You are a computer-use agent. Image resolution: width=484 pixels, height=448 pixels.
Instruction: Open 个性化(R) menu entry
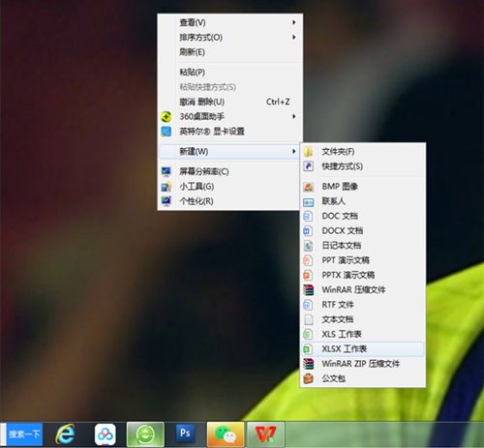pyautogui.click(x=229, y=201)
